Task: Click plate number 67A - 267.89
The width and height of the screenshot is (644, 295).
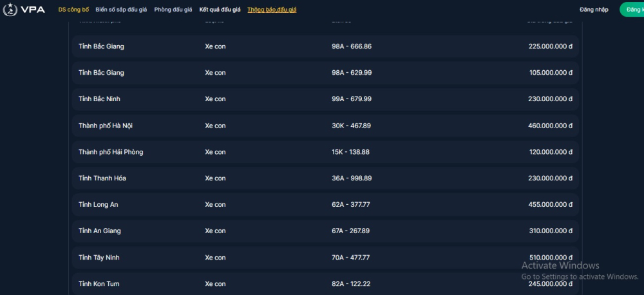Action: (x=351, y=231)
